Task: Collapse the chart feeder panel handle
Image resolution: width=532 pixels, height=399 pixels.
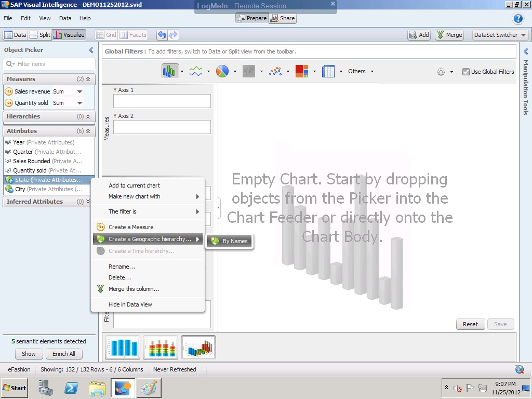Action: [219, 207]
